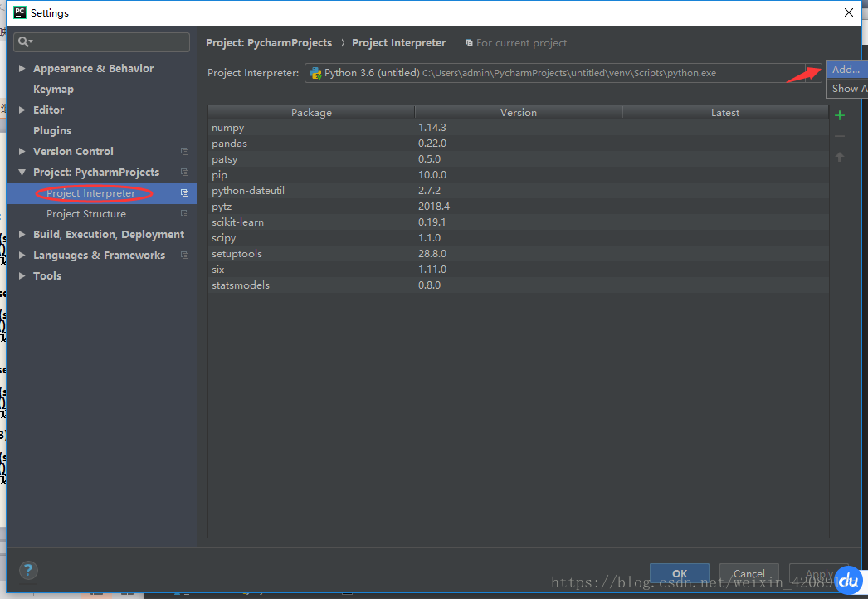
Task: Choose Add... from the interpreter popup
Action: click(846, 69)
